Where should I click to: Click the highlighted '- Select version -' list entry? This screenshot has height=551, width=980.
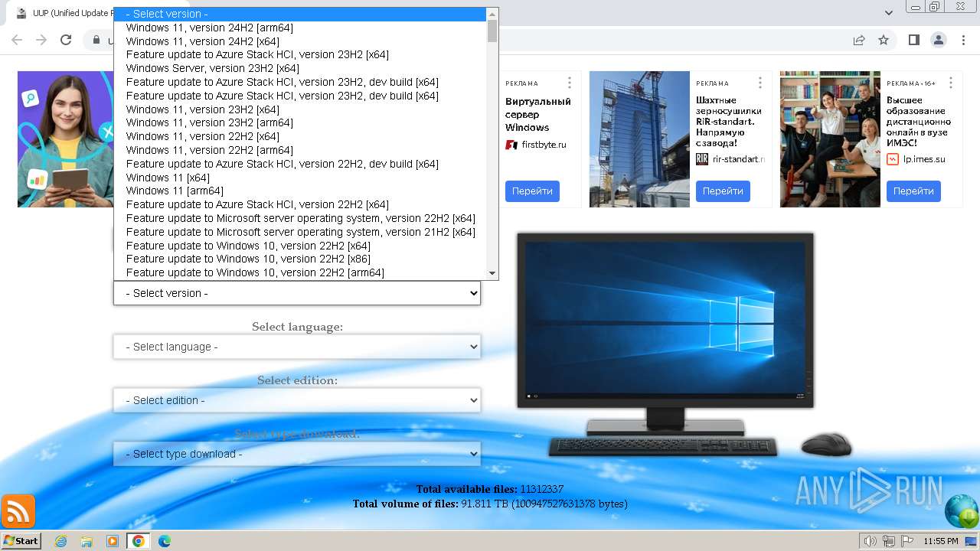[x=300, y=14]
